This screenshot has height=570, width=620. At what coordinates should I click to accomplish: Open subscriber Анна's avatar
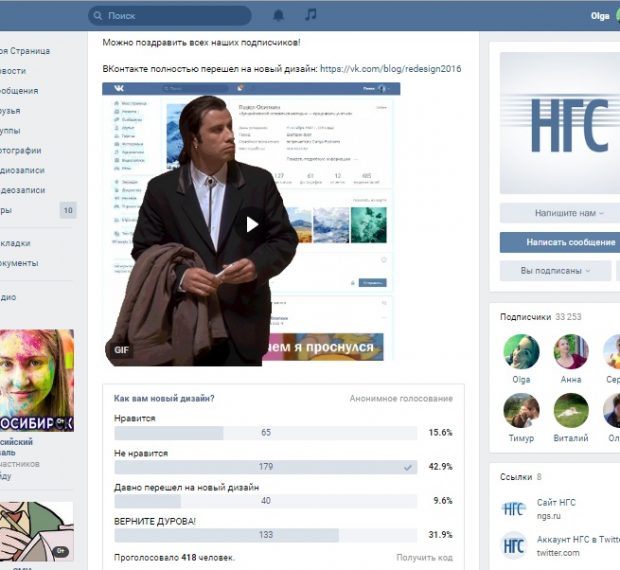click(x=571, y=352)
